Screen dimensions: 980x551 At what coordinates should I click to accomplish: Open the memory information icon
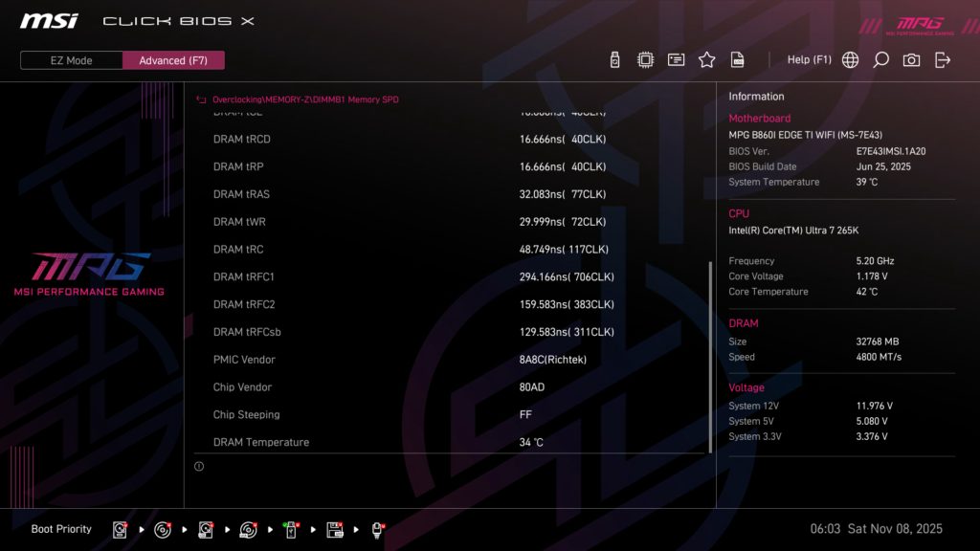(676, 58)
